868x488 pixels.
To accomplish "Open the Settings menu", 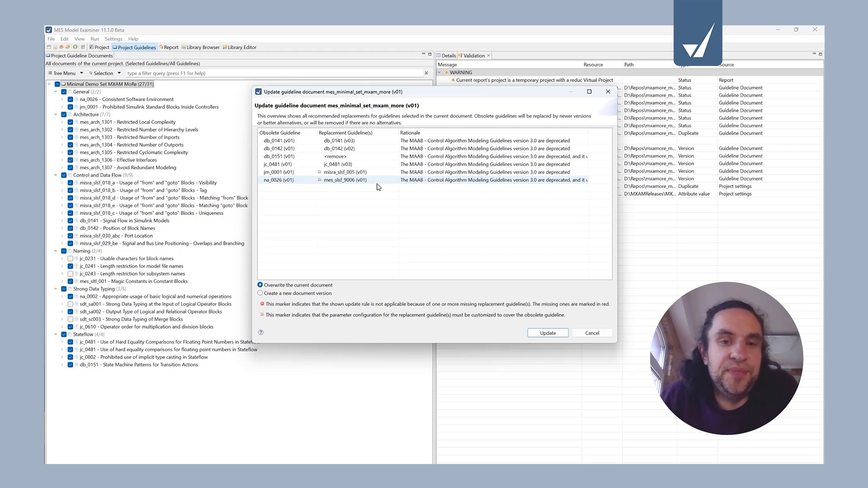I will pos(113,39).
